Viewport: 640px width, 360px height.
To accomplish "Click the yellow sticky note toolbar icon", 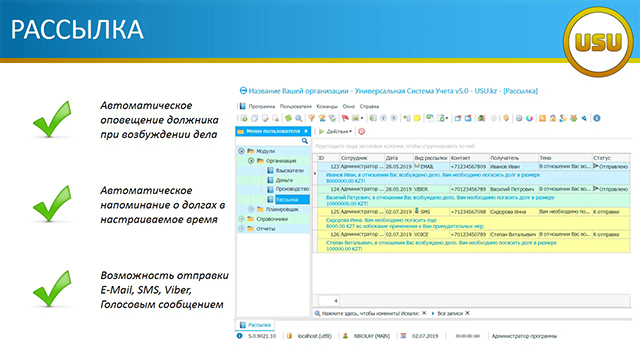I will pos(417,118).
